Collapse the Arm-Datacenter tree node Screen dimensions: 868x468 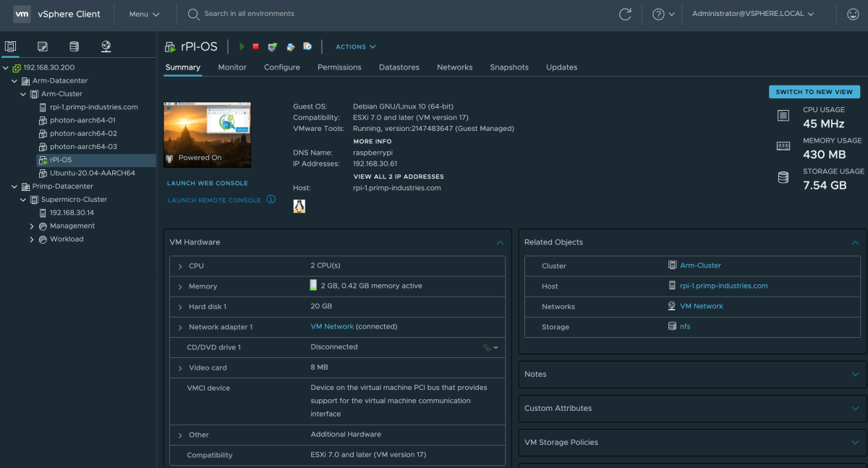click(x=14, y=81)
